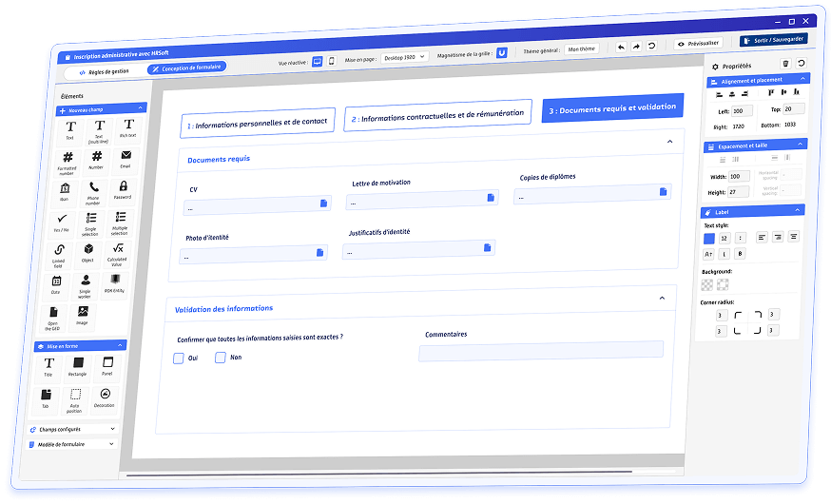Choose the Password field element
Viewport: 831px width, 504px height.
point(123,190)
